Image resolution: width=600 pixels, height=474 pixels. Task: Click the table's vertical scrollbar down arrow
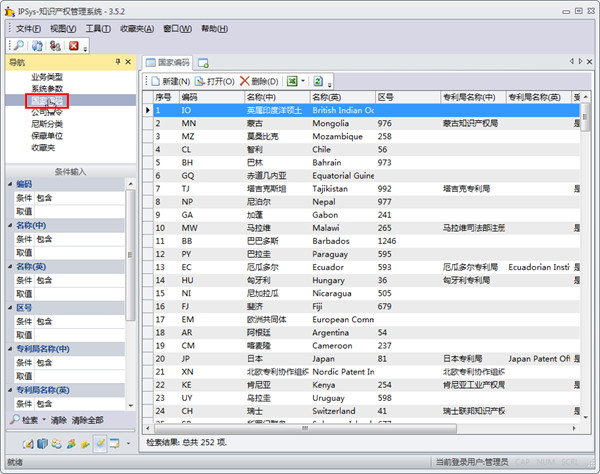[585, 417]
